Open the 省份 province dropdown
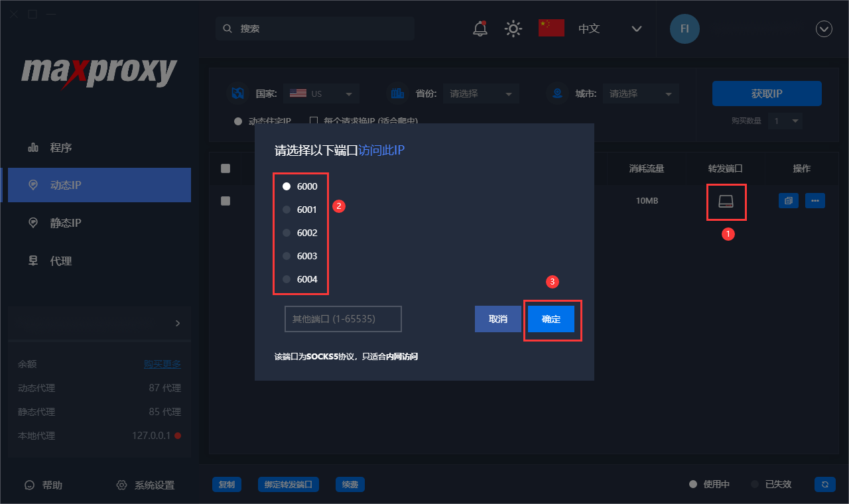The width and height of the screenshot is (849, 504). [x=481, y=93]
